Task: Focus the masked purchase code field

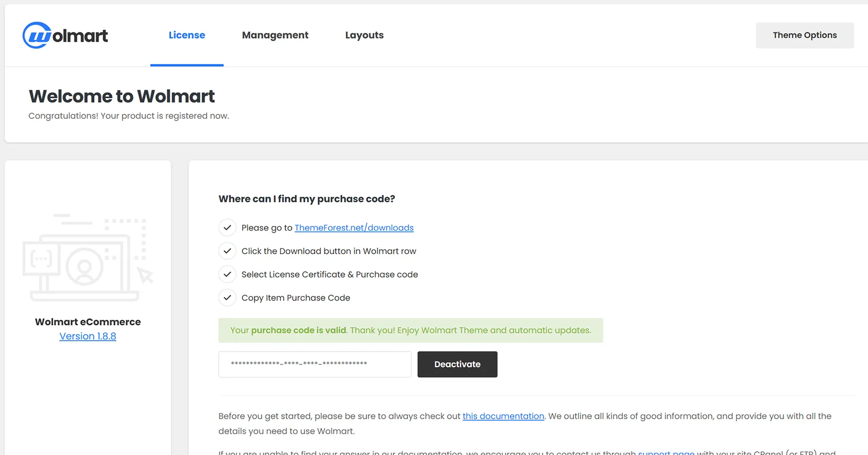Action: 315,364
